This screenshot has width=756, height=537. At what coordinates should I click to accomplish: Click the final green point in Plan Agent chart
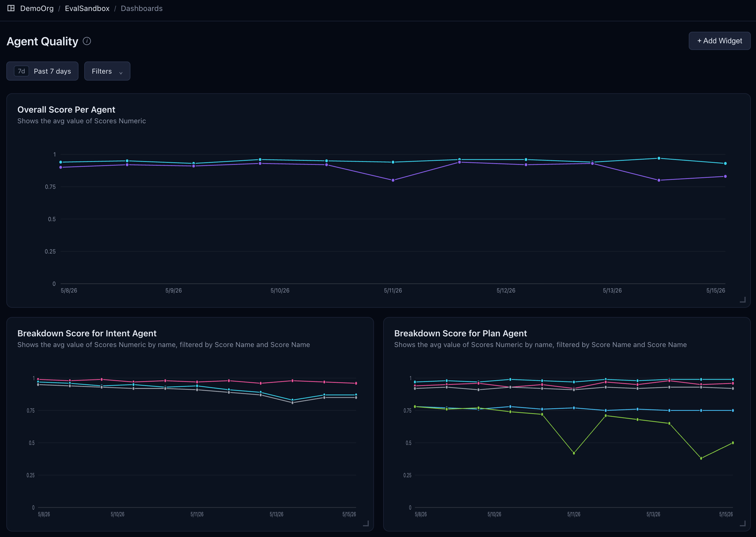pyautogui.click(x=733, y=443)
